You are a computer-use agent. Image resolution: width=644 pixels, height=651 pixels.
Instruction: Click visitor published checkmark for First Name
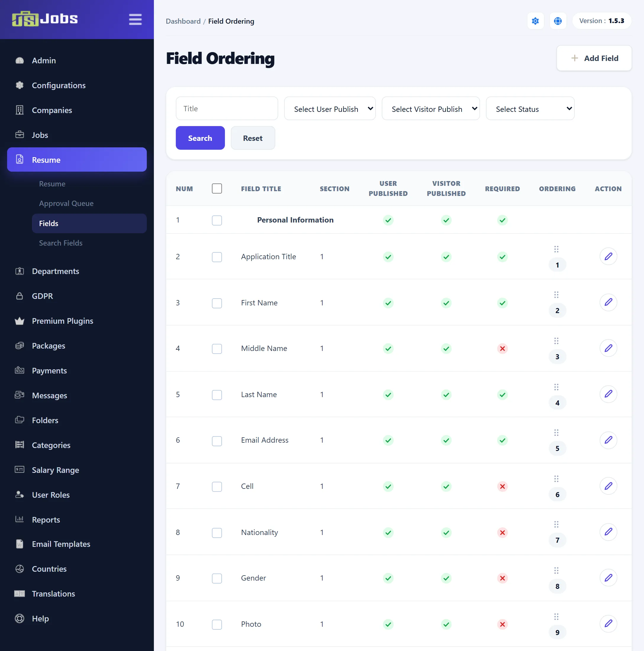446,303
